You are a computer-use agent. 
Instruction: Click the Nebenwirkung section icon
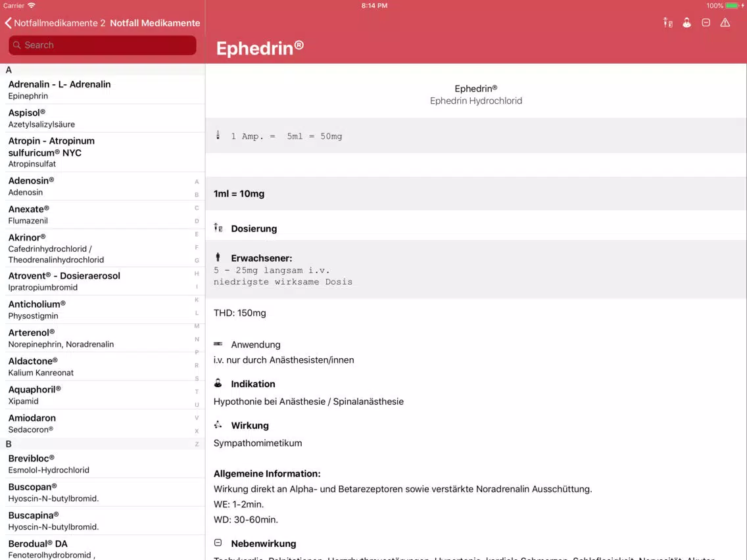218,542
